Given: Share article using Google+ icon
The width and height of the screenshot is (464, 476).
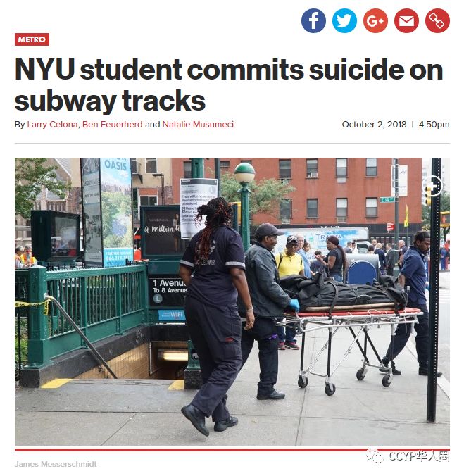Looking at the screenshot, I should [x=375, y=20].
